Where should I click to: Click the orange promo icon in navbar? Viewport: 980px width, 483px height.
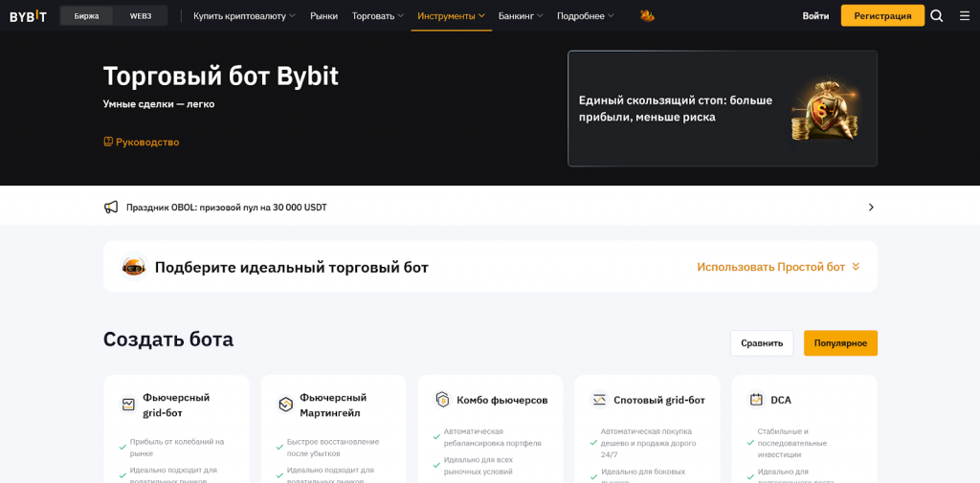pos(647,16)
